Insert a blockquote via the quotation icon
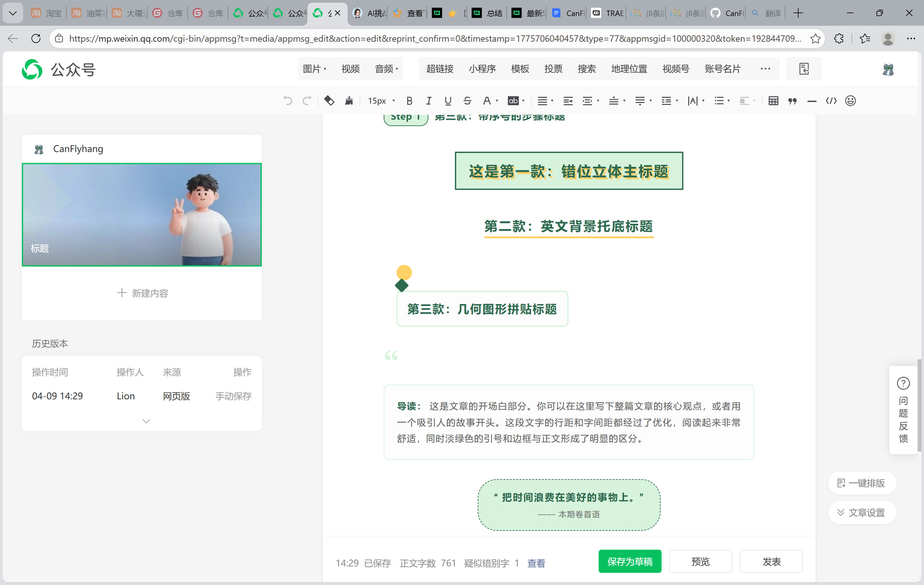 [x=792, y=101]
